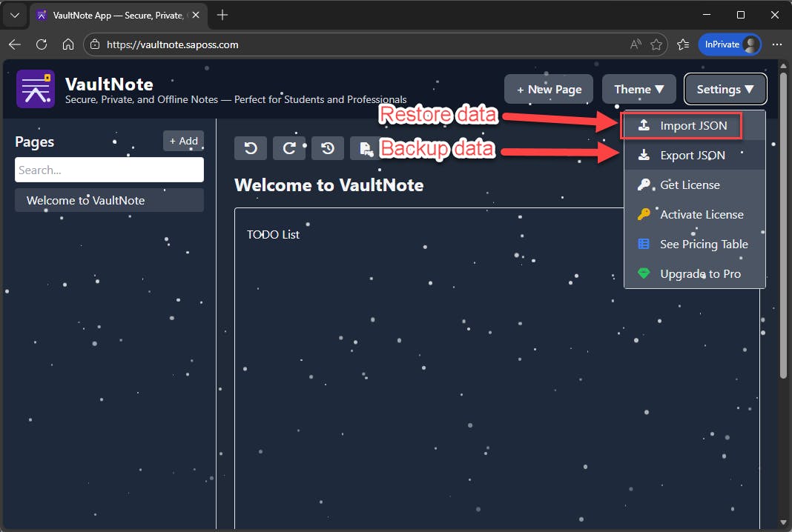Image resolution: width=792 pixels, height=532 pixels.
Task: Click the lock site info icon
Action: coord(94,44)
